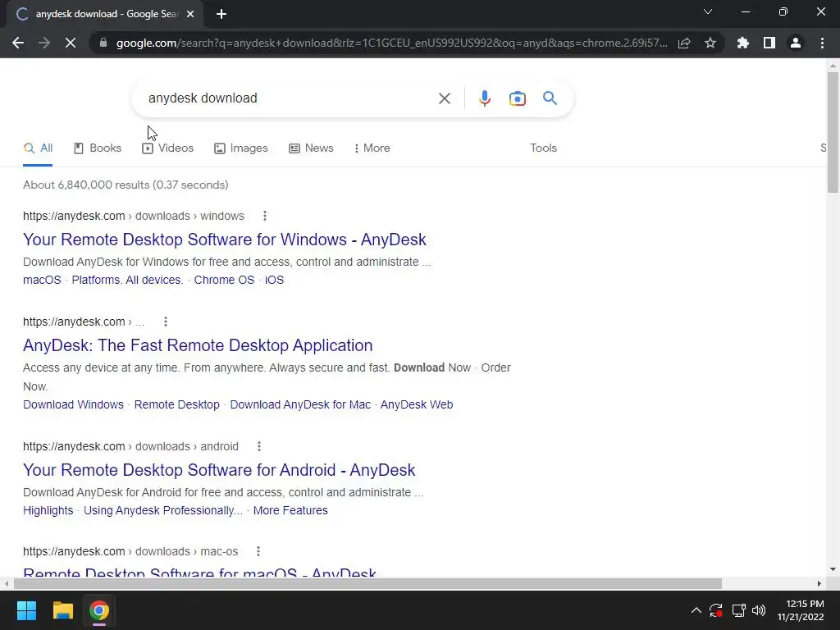Open the Windows Start menu

tap(26, 610)
